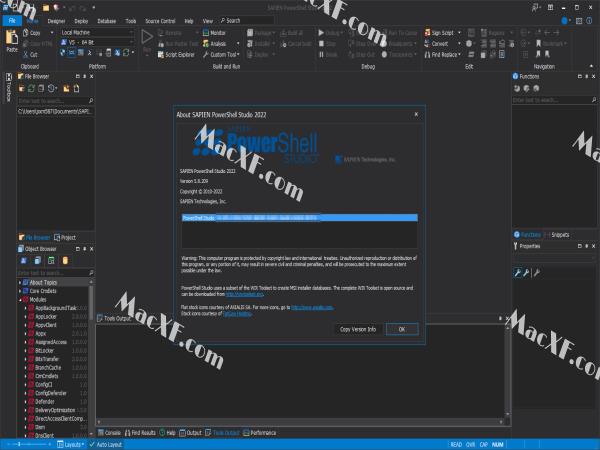
Task: Click the Cut scissors button
Action: tap(30, 55)
